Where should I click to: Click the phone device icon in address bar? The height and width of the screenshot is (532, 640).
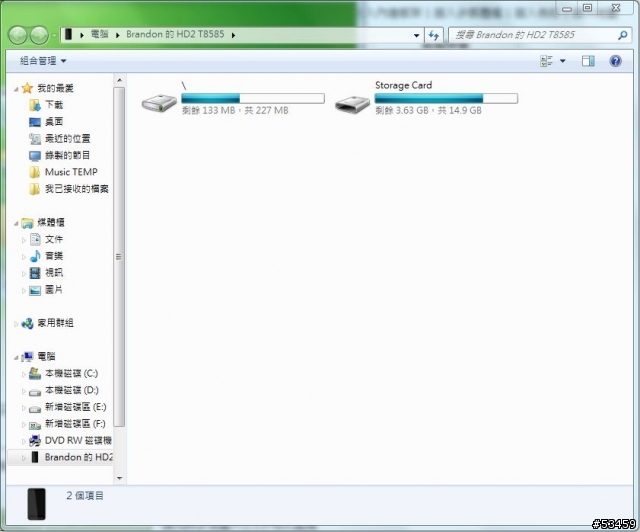pos(69,34)
